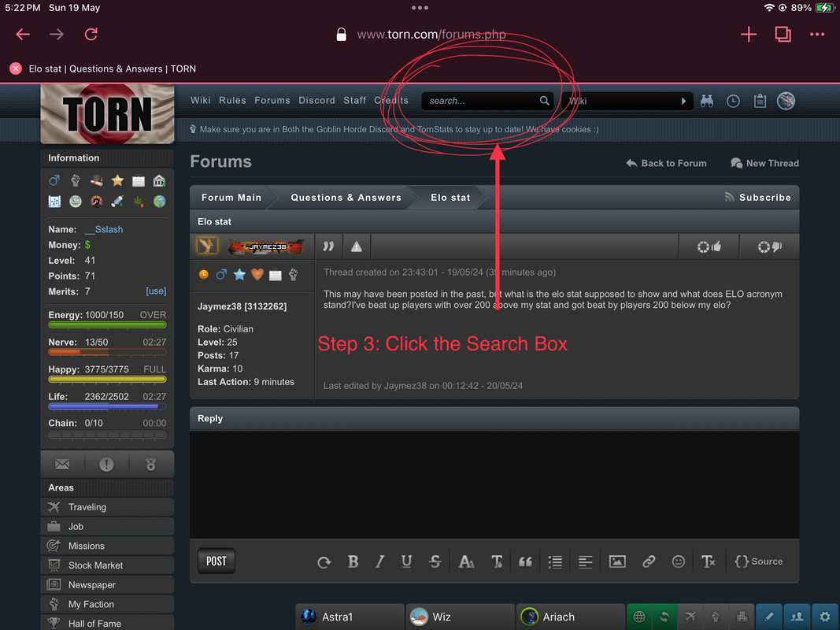The height and width of the screenshot is (630, 840).
Task: Open the New Thread link
Action: [x=764, y=163]
